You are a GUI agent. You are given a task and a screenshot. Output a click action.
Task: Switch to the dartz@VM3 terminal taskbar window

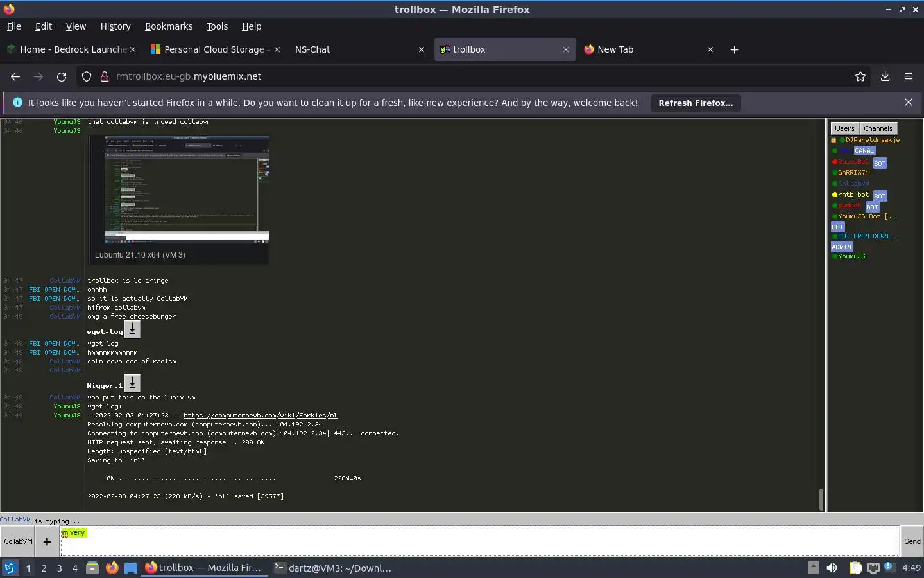pyautogui.click(x=332, y=568)
